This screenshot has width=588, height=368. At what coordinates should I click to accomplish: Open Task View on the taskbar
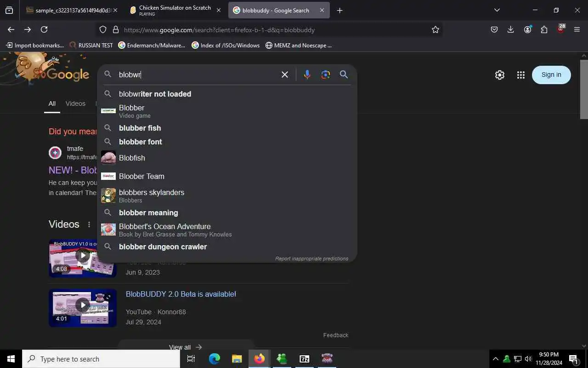191,359
